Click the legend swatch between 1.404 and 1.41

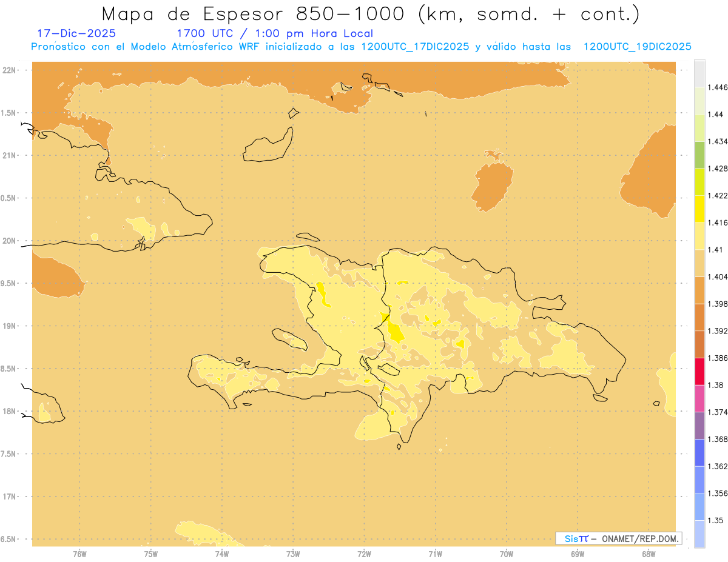coord(699,263)
